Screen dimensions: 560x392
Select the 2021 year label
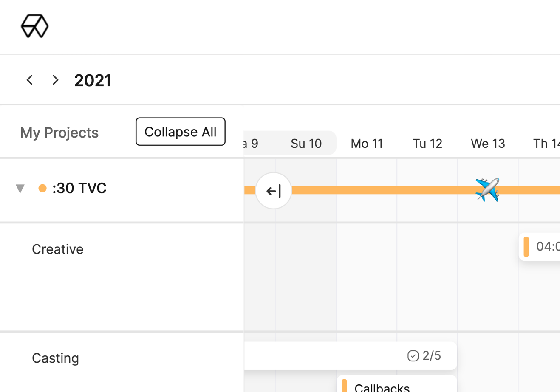click(x=93, y=80)
